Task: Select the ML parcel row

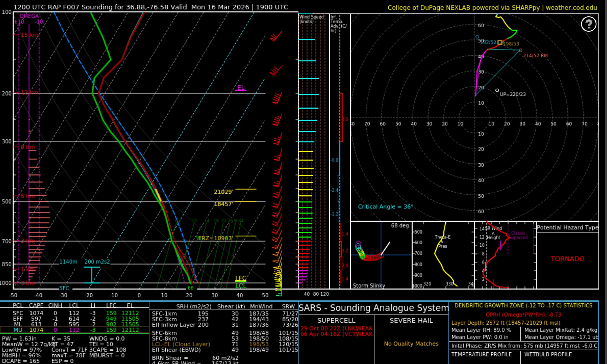Action: pyautogui.click(x=74, y=324)
